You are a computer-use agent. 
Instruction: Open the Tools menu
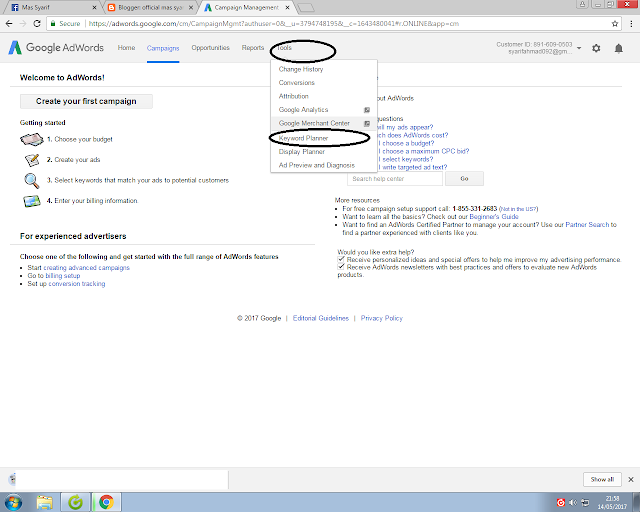tap(284, 48)
